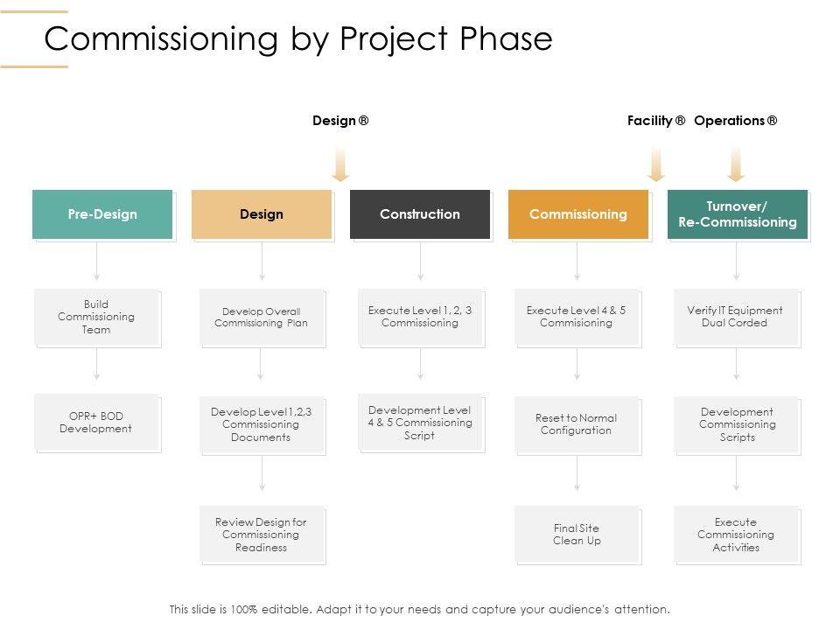Image resolution: width=840 pixels, height=630 pixels.
Task: Click Develop Level 1,2,3 Commissioning Documents box
Action: (x=261, y=424)
